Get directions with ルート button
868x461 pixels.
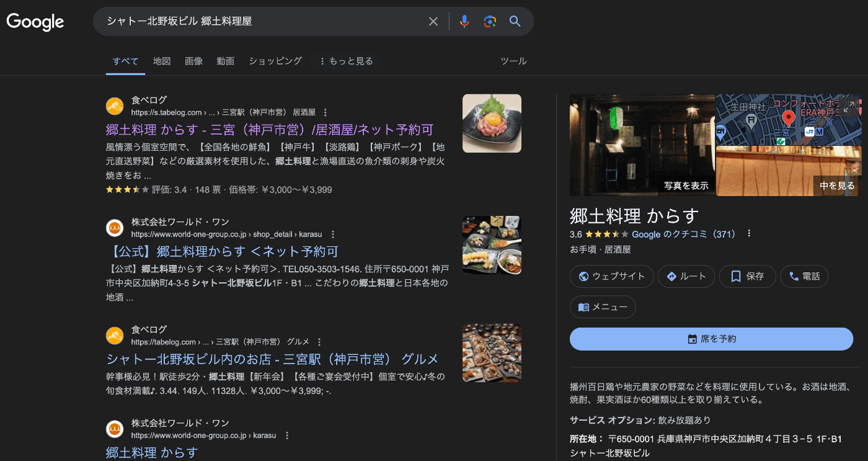point(686,276)
